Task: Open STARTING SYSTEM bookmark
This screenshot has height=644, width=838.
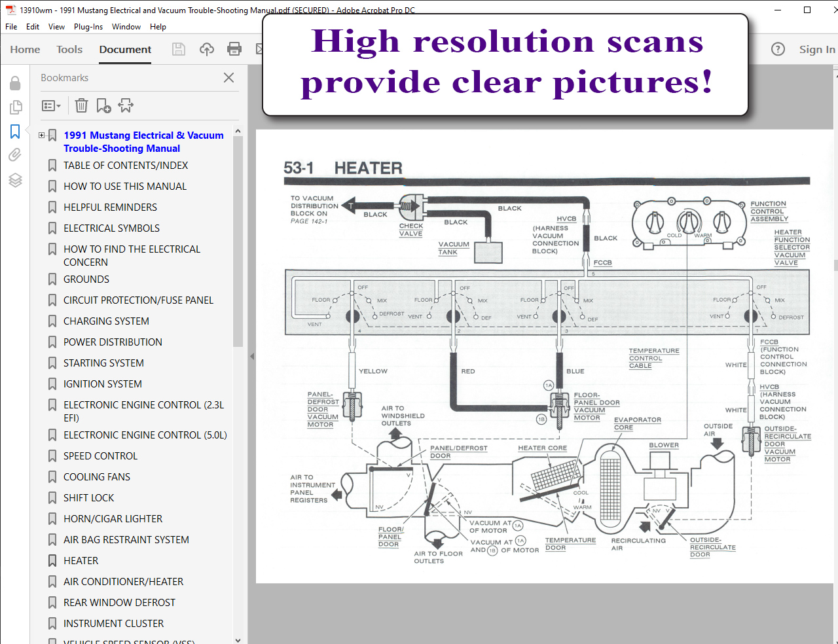Action: pyautogui.click(x=103, y=363)
